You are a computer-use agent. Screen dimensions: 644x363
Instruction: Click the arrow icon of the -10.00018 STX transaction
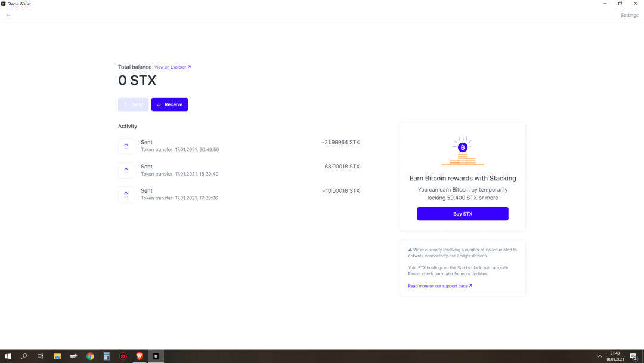click(126, 195)
